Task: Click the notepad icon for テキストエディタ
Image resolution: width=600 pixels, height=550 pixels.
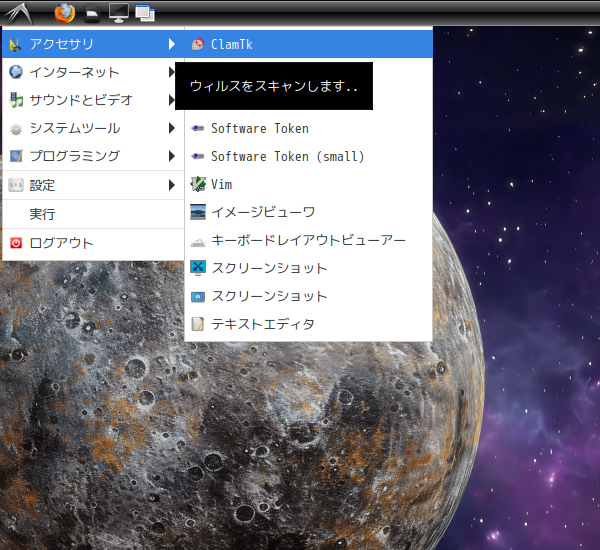Action: point(198,324)
